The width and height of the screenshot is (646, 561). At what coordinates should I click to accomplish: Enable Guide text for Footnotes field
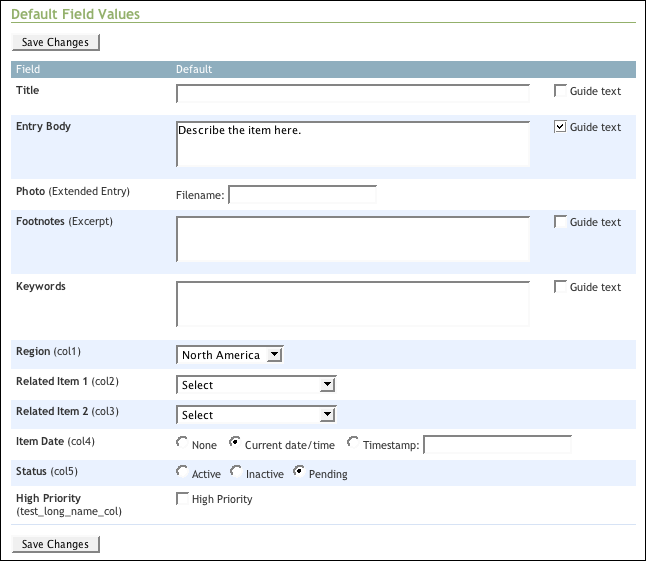coord(560,222)
